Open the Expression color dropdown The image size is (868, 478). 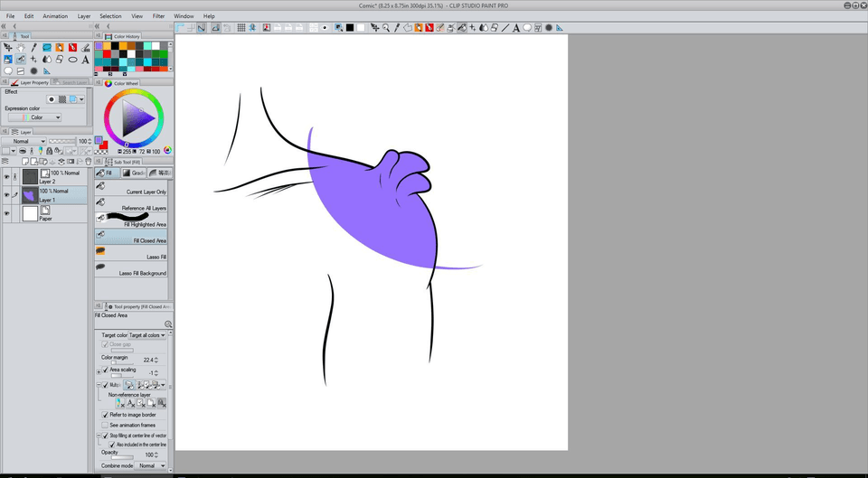[43, 117]
